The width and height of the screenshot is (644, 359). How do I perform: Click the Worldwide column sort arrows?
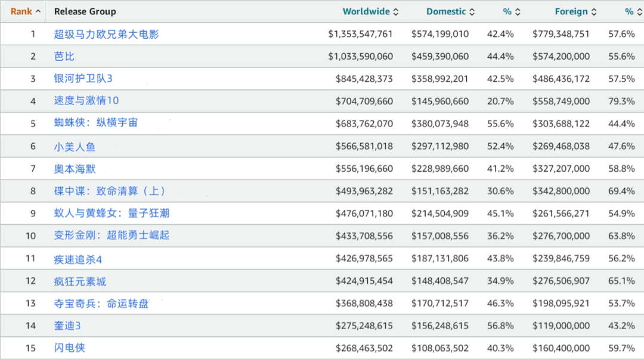[x=396, y=12]
